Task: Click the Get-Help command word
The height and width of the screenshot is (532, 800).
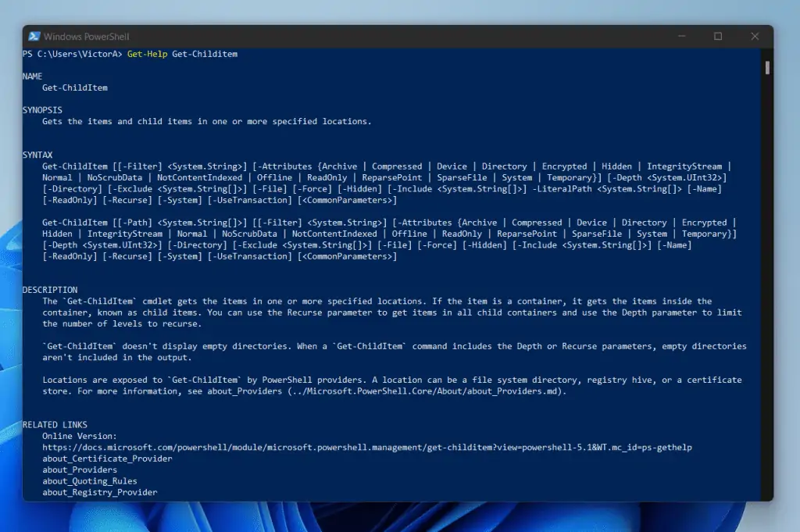Action: pyautogui.click(x=147, y=54)
